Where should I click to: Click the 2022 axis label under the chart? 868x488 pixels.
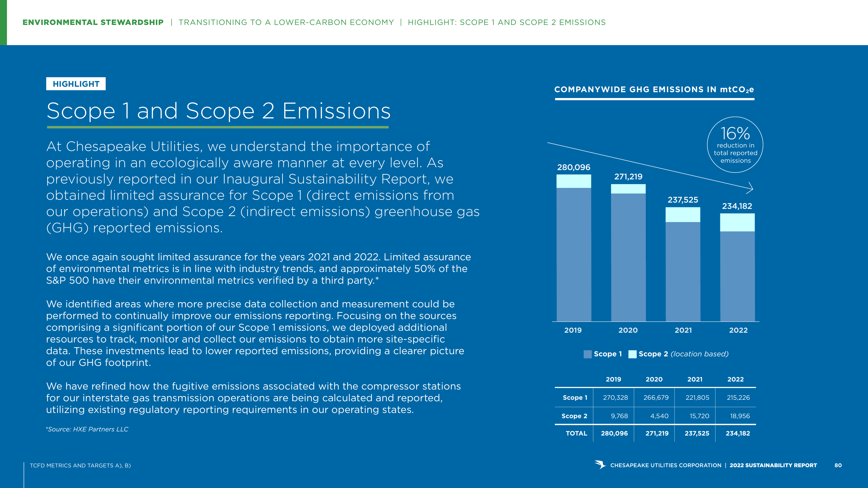click(x=738, y=330)
